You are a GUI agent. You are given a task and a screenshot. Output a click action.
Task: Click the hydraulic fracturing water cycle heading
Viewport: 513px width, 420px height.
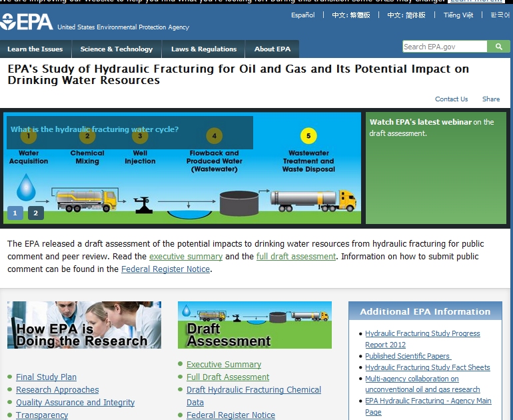(x=95, y=129)
